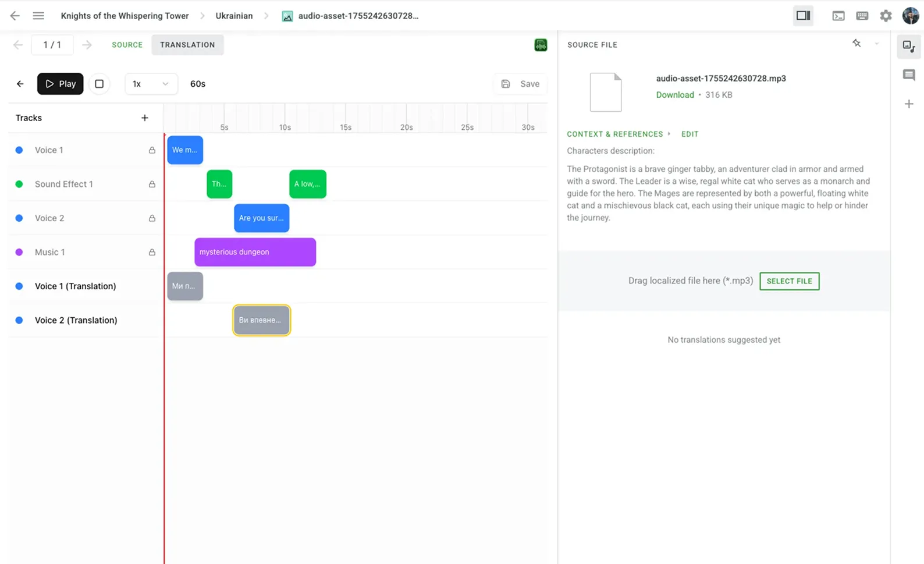The height and width of the screenshot is (564, 924).
Task: Click the stop playback square button
Action: click(99, 84)
